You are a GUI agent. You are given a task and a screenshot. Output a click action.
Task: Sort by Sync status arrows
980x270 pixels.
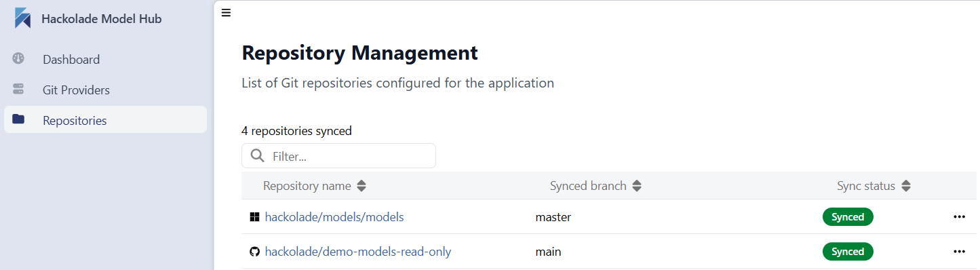point(905,186)
